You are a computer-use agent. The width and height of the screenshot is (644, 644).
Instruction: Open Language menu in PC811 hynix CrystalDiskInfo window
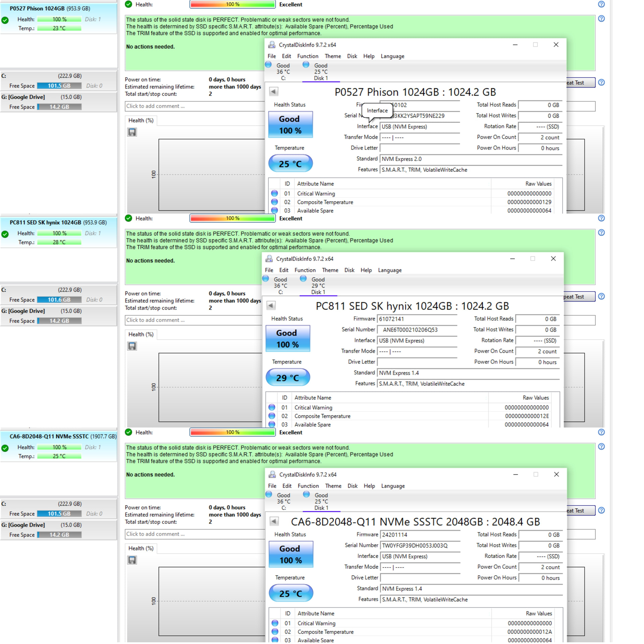[x=389, y=270]
